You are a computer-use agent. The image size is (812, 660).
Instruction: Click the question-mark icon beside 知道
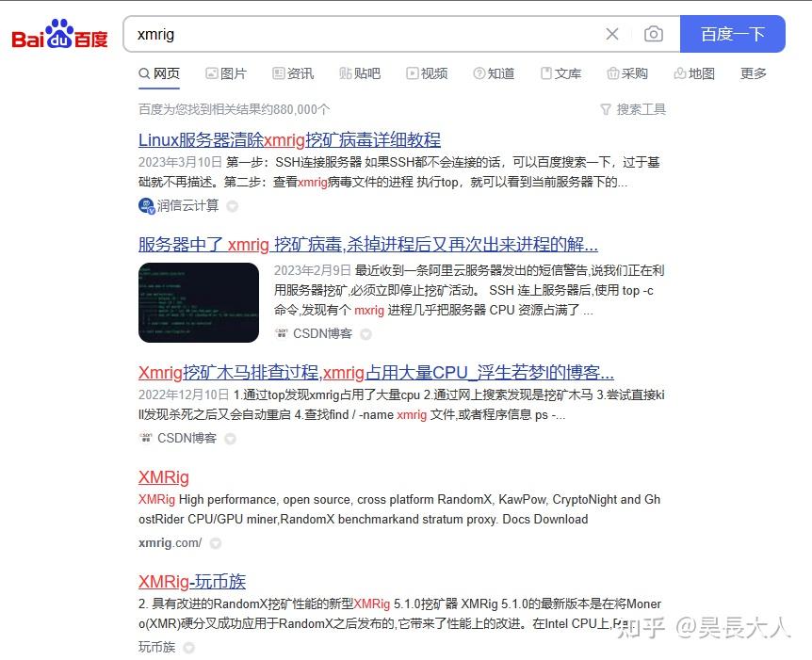[x=478, y=72]
